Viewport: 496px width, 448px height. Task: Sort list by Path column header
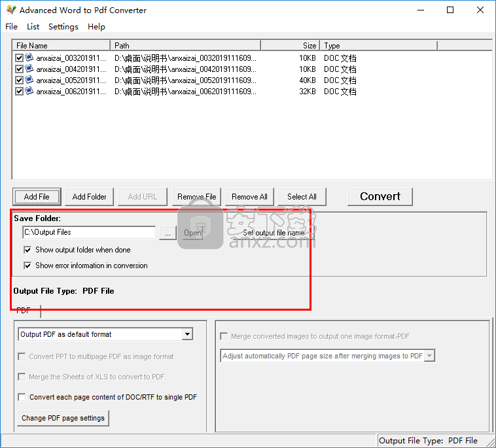pos(185,46)
